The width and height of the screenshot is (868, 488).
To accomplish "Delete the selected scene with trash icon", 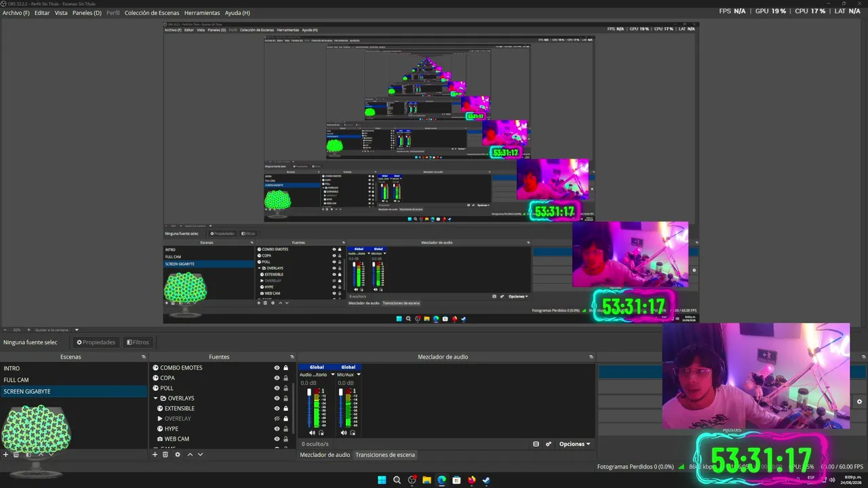I will [x=16, y=454].
